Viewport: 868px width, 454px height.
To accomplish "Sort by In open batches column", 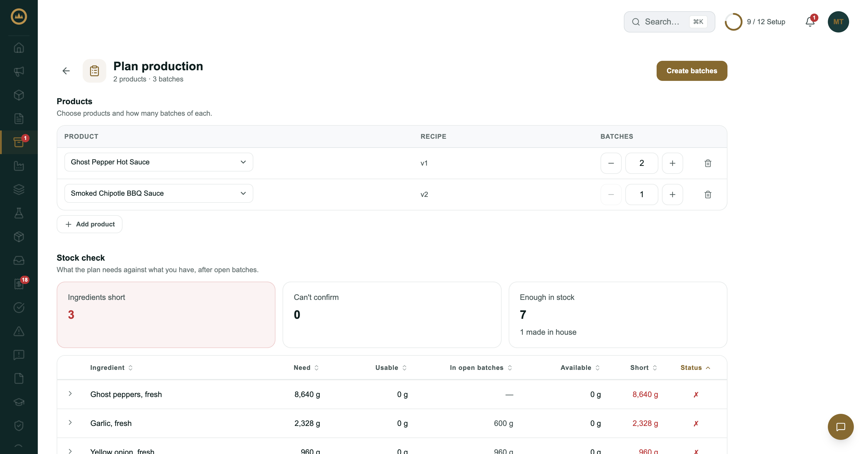I will tap(481, 368).
